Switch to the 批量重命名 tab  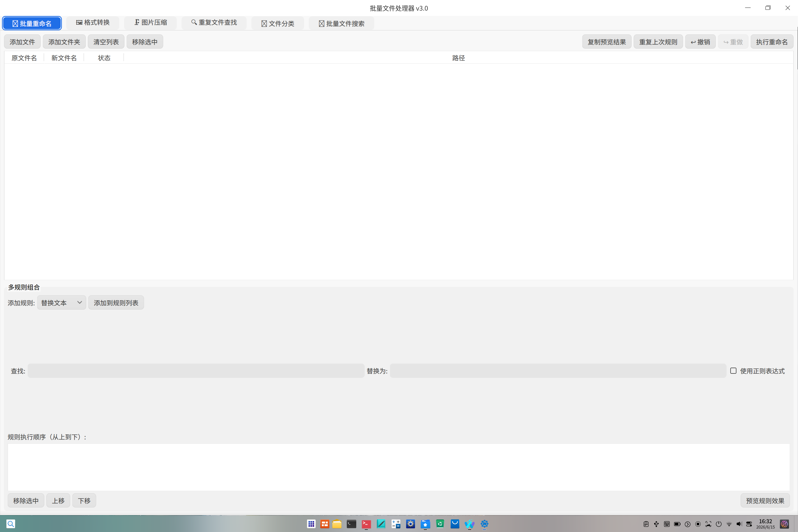click(x=32, y=23)
